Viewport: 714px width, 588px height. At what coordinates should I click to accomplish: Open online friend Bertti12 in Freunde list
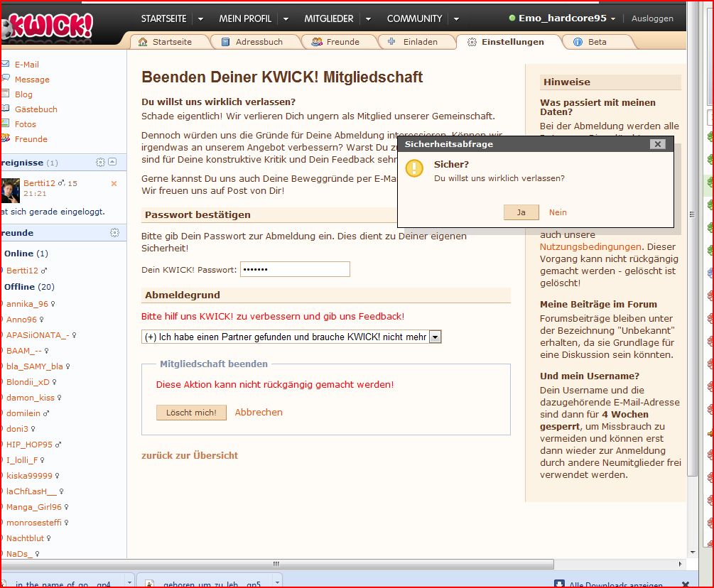coord(22,271)
